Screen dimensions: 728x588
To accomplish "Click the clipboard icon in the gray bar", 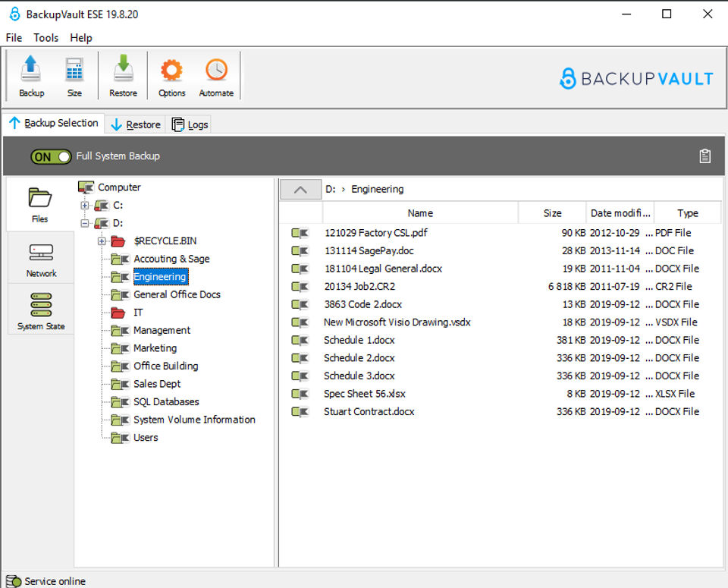I will [x=704, y=156].
